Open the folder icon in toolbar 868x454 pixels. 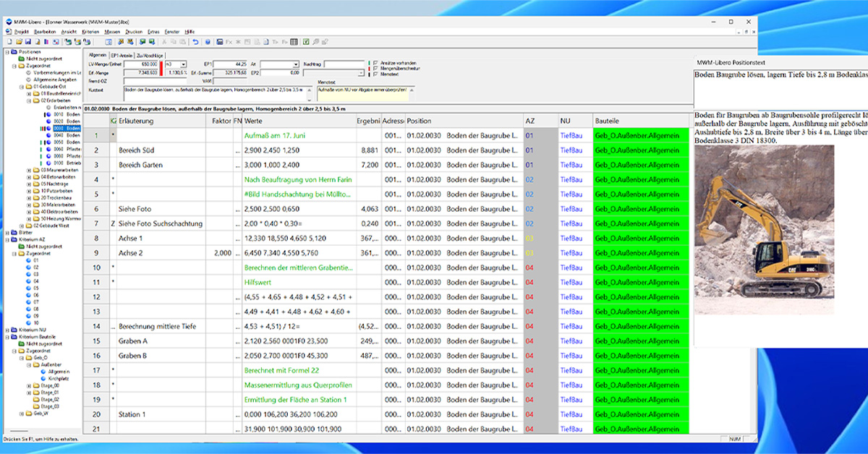click(19, 42)
